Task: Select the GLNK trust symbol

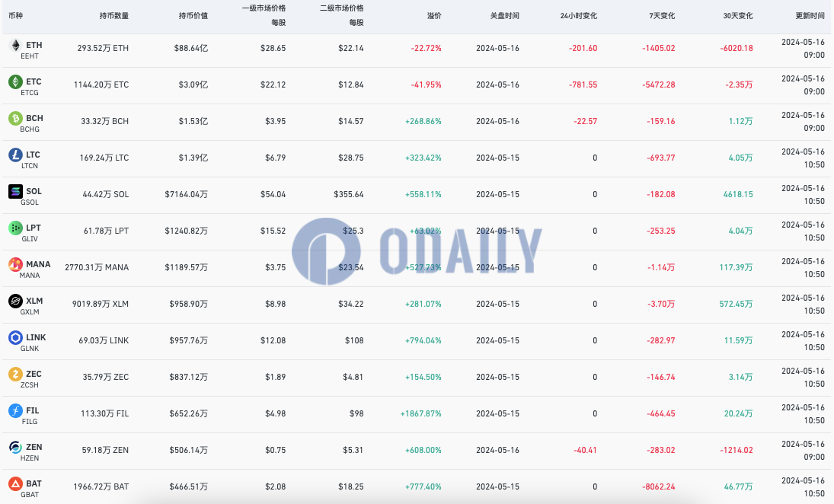Action: (29, 348)
